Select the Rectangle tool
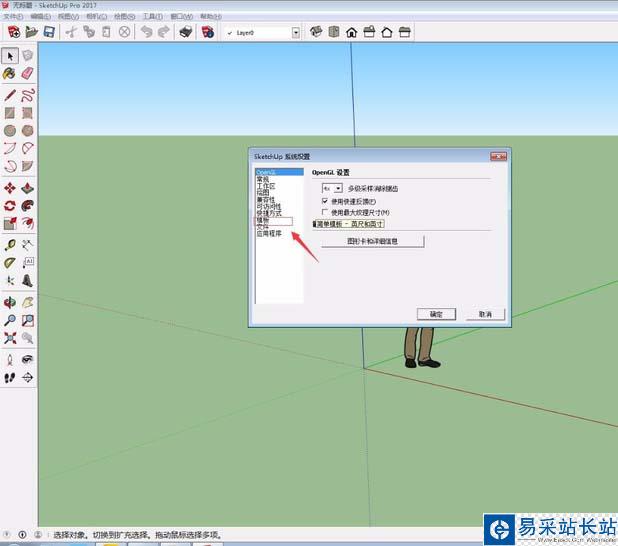The image size is (618, 546). click(x=10, y=113)
